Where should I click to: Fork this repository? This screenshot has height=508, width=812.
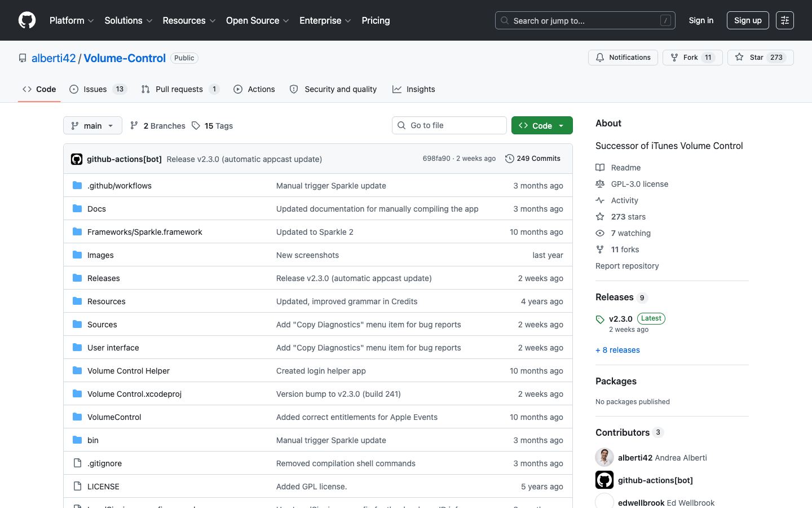click(x=692, y=58)
